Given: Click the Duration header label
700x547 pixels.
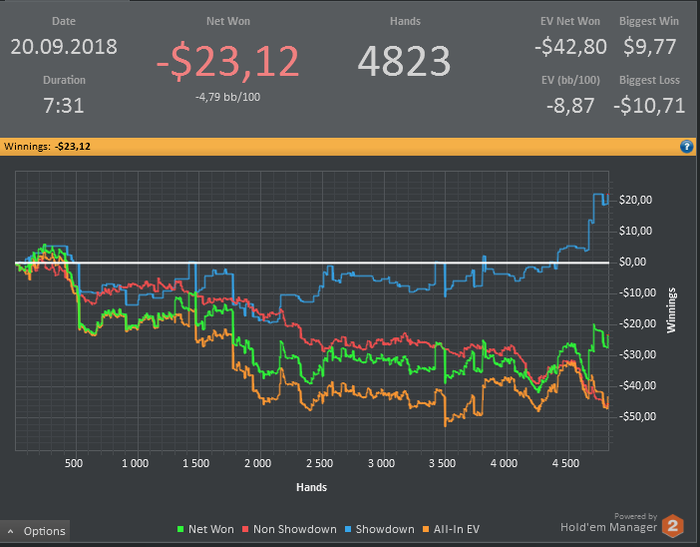Looking at the screenshot, I should [64, 80].
